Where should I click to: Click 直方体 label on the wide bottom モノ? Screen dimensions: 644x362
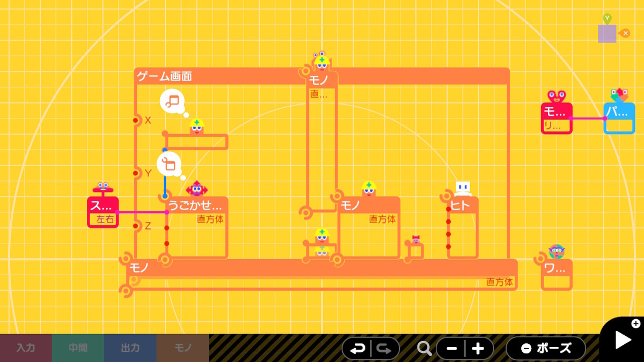tap(500, 282)
